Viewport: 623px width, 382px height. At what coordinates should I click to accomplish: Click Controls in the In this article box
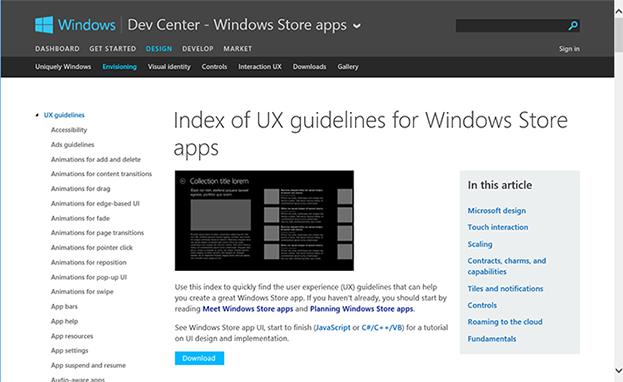tap(482, 305)
